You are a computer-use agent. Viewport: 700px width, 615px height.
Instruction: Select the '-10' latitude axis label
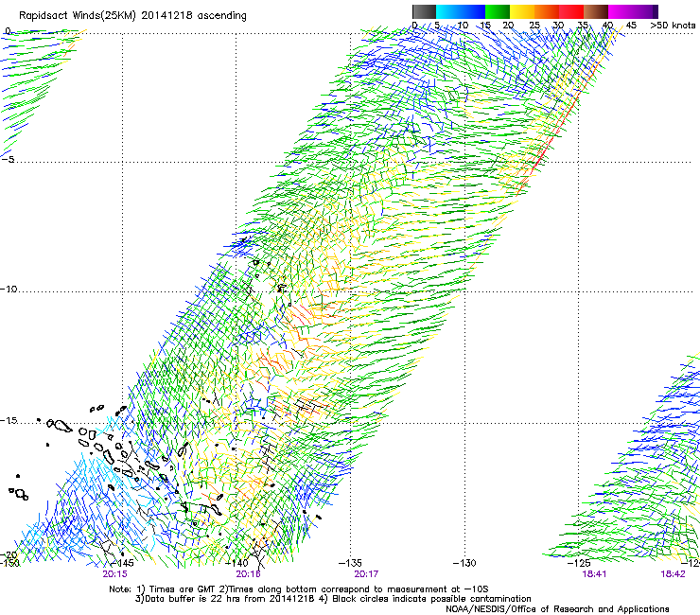[9, 289]
